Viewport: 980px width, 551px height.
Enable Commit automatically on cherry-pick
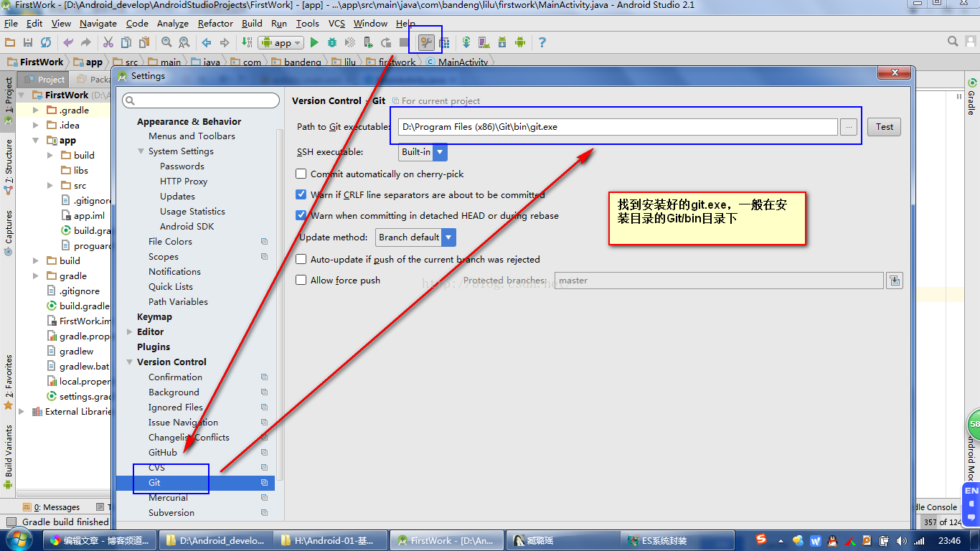pyautogui.click(x=301, y=174)
